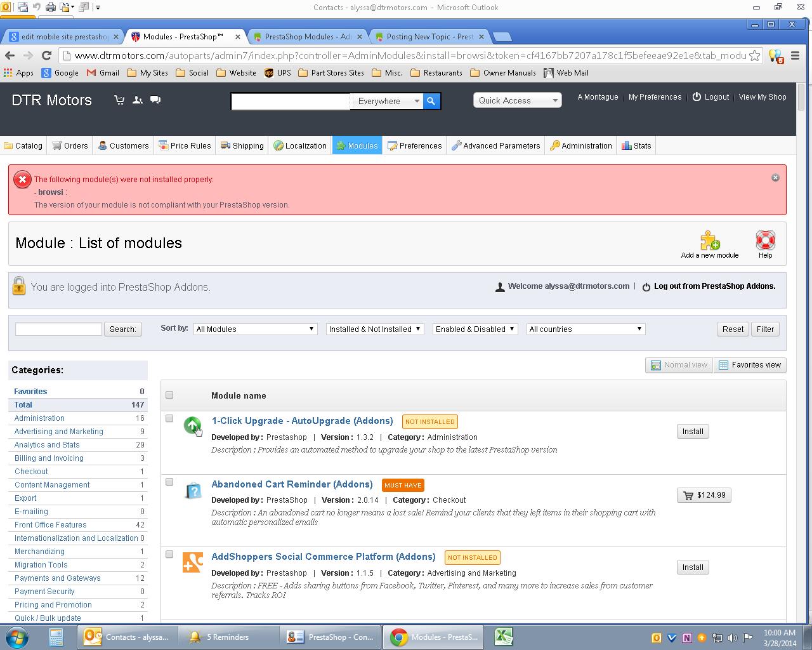Check the AddShoppers Social Commerce checkbox
Image resolution: width=812 pixels, height=650 pixels.
[x=169, y=554]
